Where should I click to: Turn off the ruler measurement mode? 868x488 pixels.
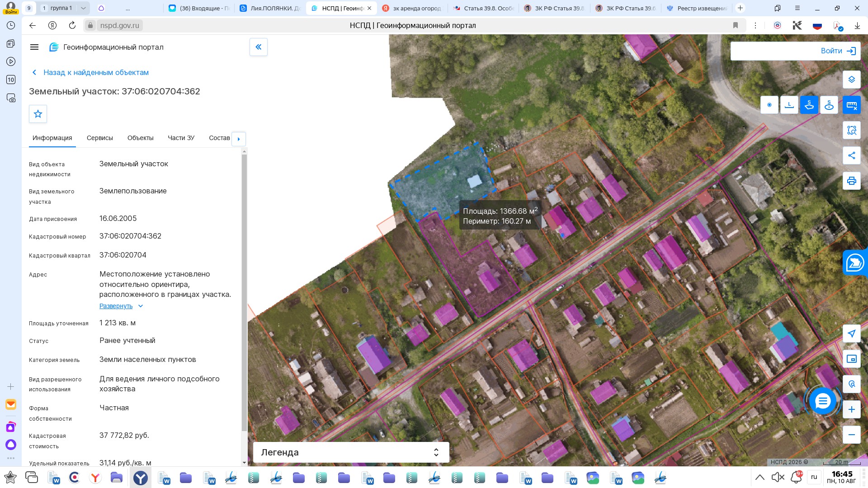click(x=851, y=105)
